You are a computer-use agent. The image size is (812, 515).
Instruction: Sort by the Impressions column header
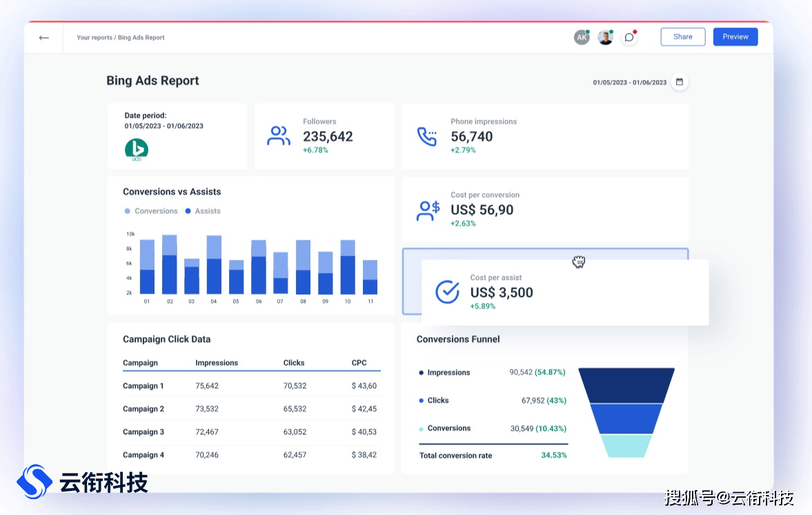(x=217, y=363)
